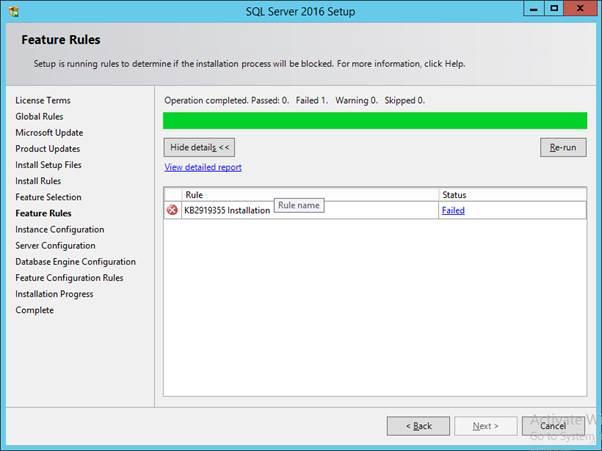Collapse details with Hide details button
Image resolution: width=602 pixels, height=451 pixels.
click(x=199, y=147)
